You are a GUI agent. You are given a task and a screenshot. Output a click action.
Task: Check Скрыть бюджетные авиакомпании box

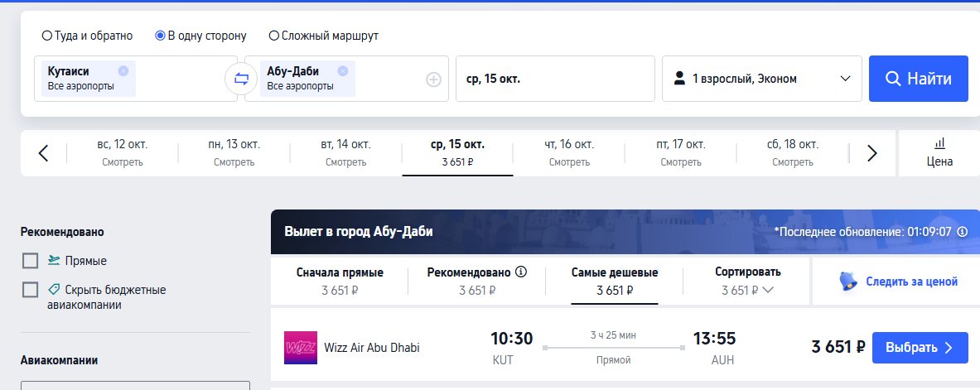coord(30,290)
